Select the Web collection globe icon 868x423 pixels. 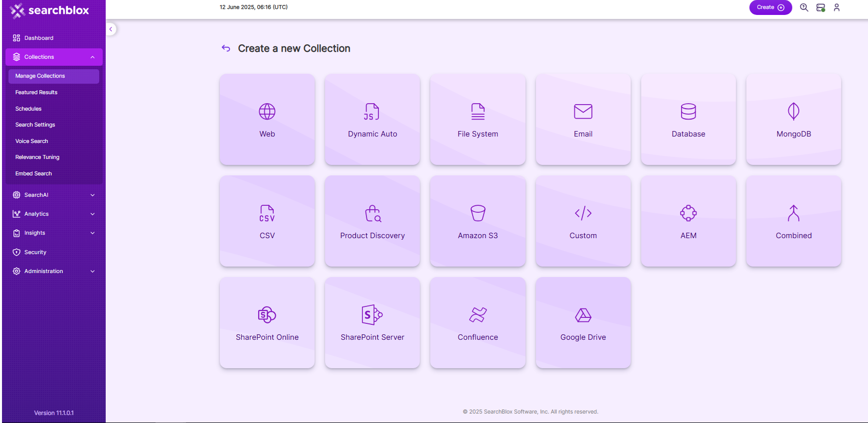[x=267, y=112]
